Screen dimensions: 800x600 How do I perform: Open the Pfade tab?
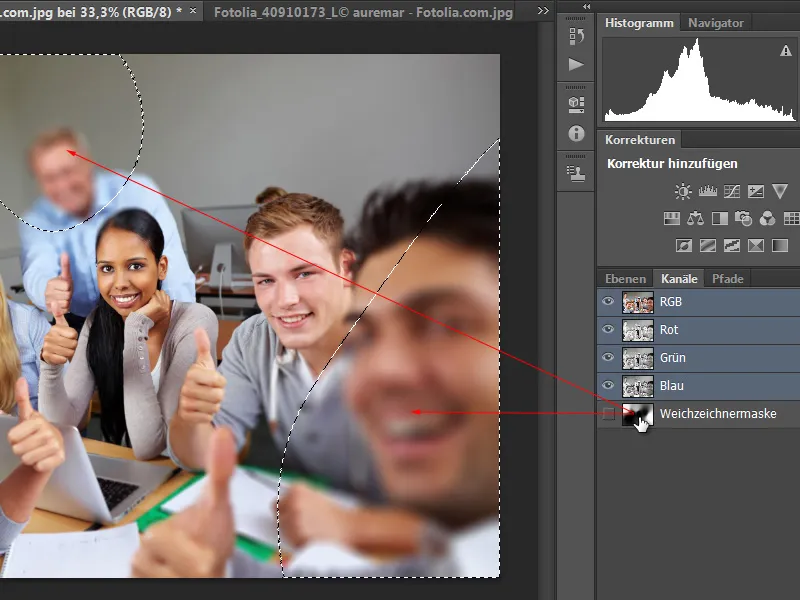pyautogui.click(x=729, y=279)
